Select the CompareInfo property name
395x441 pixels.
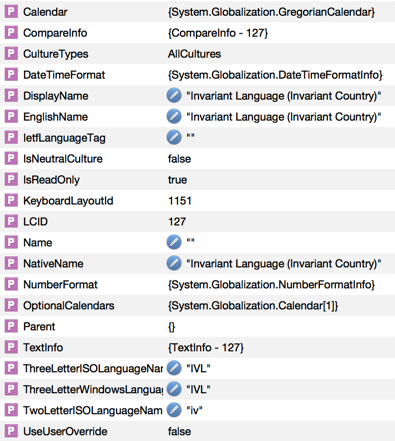point(55,33)
